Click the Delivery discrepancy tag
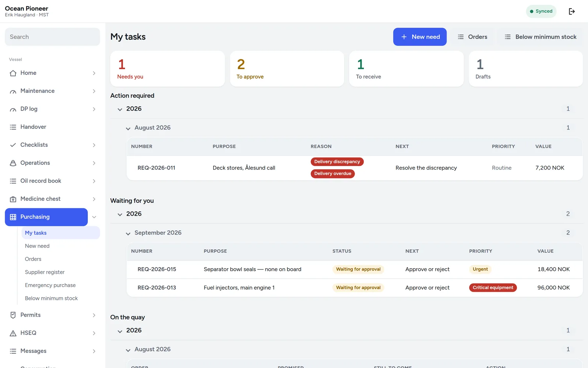 pyautogui.click(x=337, y=162)
